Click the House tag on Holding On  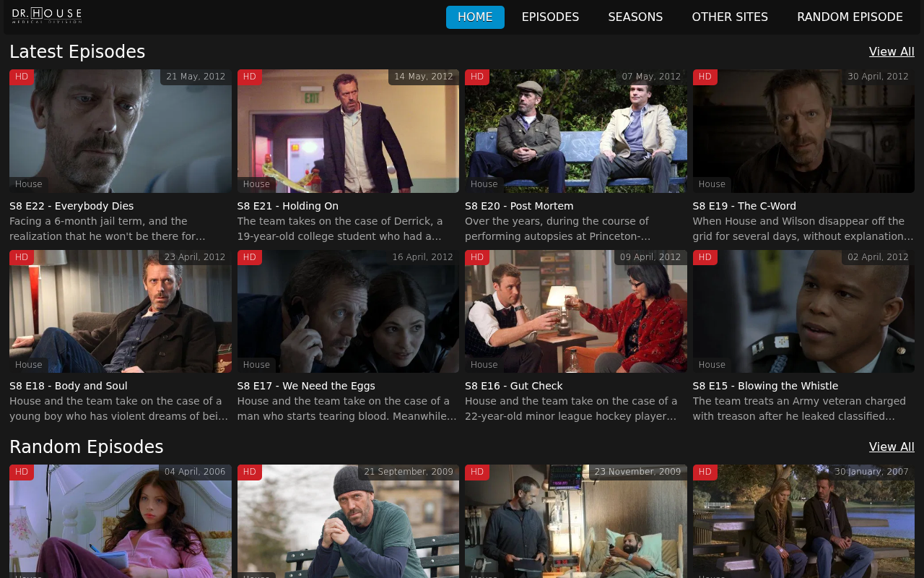(256, 185)
